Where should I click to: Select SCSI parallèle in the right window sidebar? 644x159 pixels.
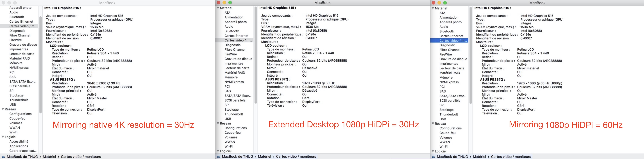point(450,100)
